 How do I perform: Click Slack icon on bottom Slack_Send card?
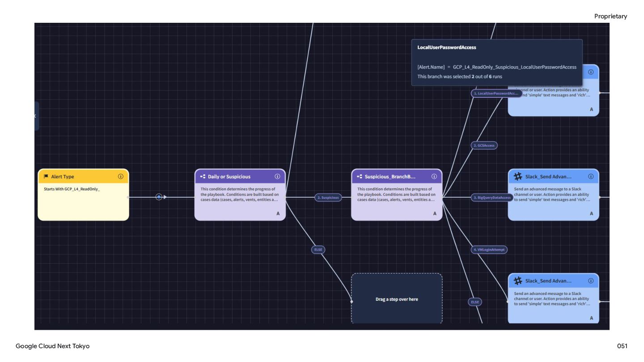tap(518, 281)
